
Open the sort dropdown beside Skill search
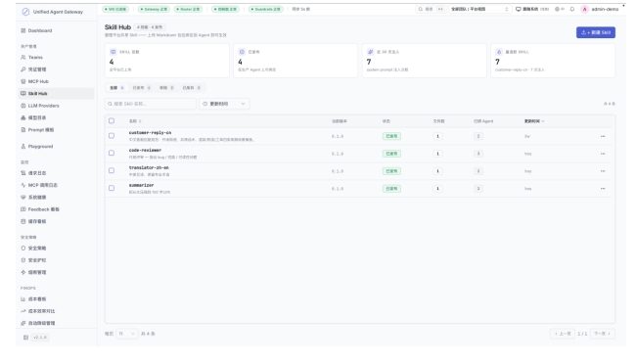pos(224,104)
